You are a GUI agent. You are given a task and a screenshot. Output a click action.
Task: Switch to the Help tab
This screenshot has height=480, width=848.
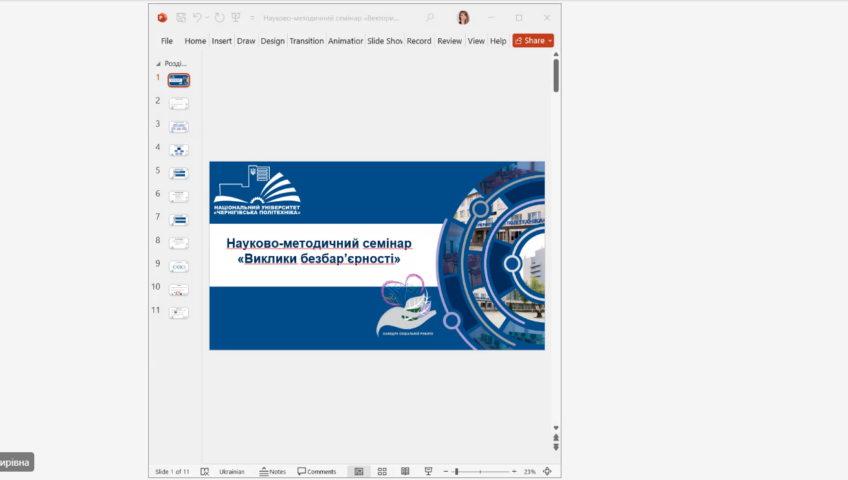pyautogui.click(x=498, y=41)
